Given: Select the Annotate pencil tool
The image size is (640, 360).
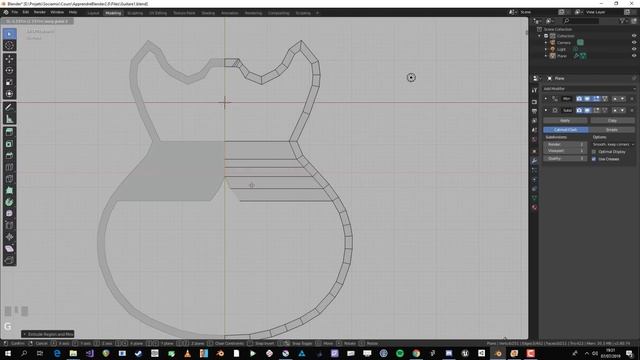Looking at the screenshot, I should pos(9,107).
